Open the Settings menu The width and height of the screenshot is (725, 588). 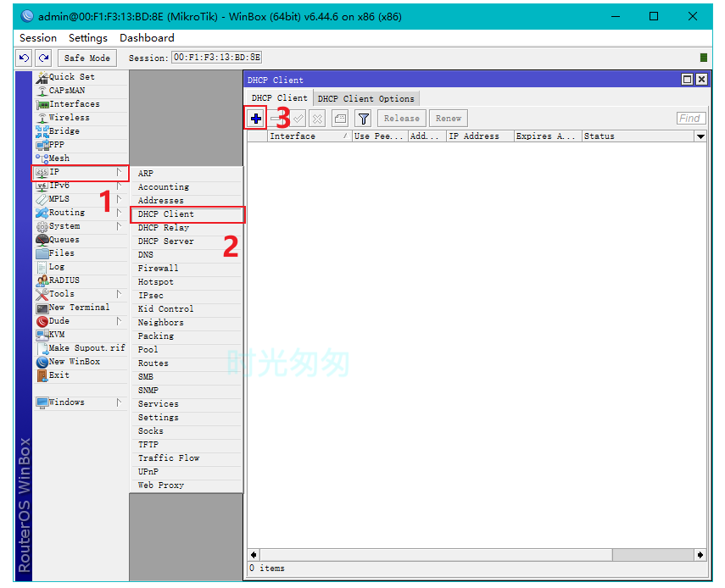tap(88, 38)
